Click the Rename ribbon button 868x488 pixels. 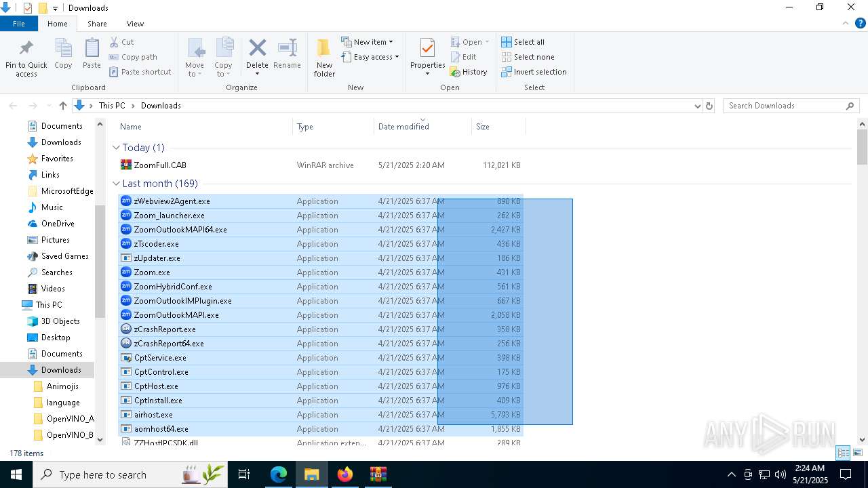click(287, 54)
